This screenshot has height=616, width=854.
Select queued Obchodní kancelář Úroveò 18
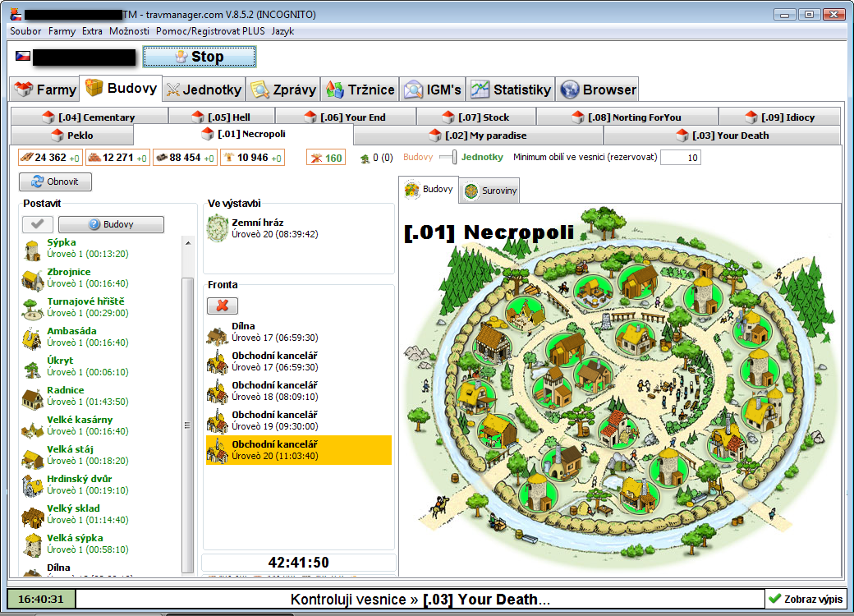(298, 390)
